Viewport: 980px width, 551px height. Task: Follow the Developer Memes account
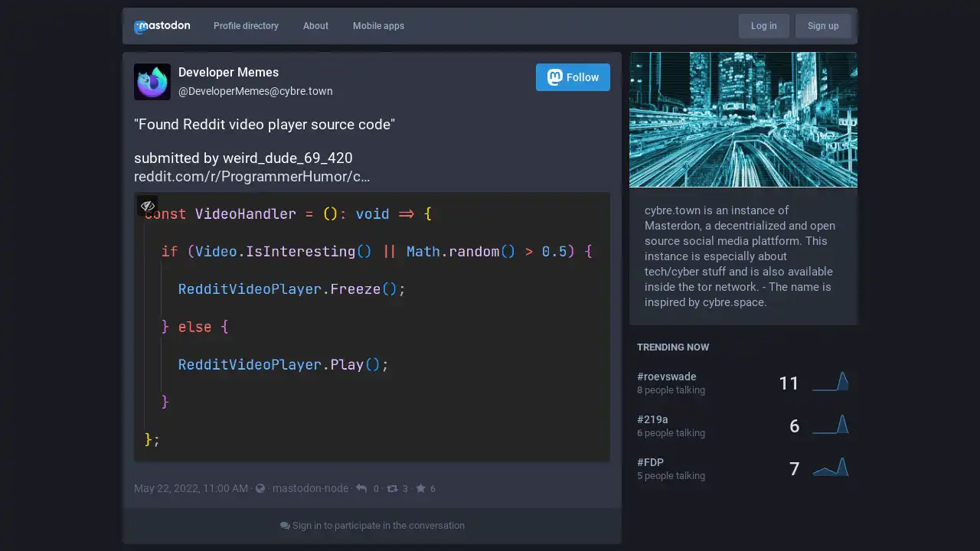click(x=573, y=77)
